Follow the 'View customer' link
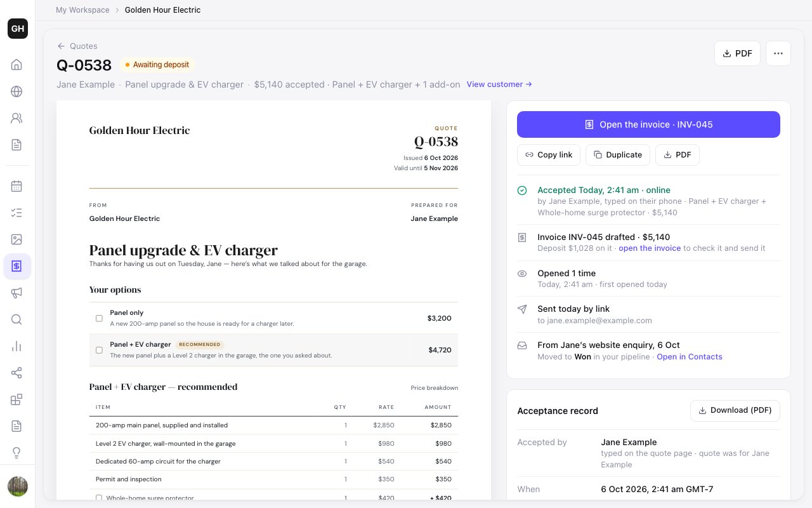 [499, 84]
